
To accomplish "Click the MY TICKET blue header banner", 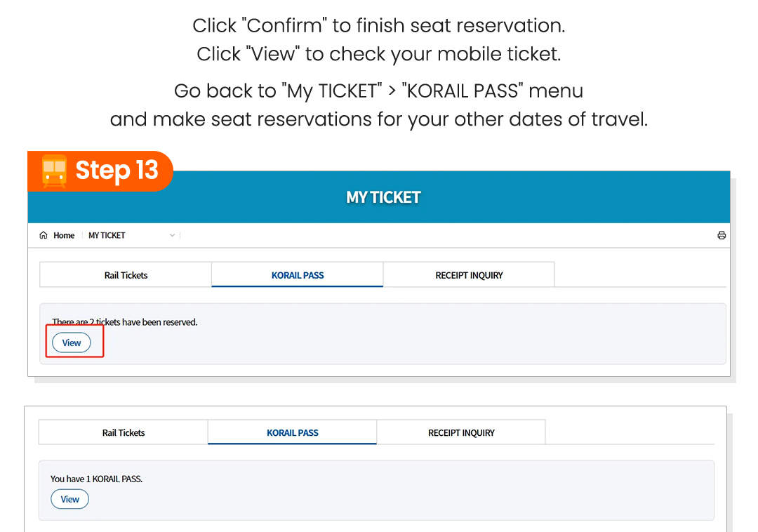I will tap(383, 197).
